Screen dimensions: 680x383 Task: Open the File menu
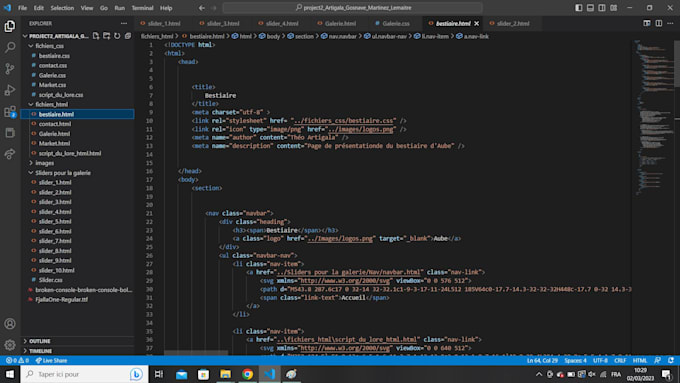[23, 8]
